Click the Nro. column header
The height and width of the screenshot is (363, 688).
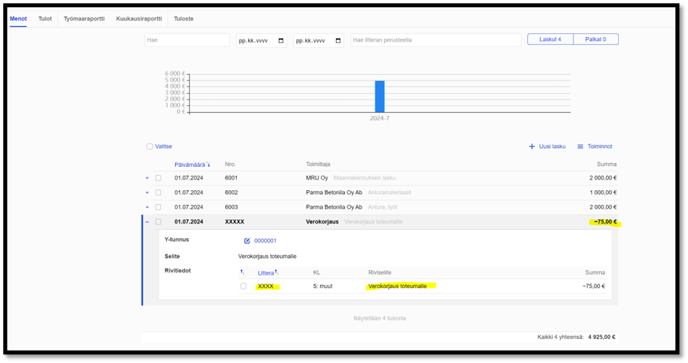tap(230, 164)
